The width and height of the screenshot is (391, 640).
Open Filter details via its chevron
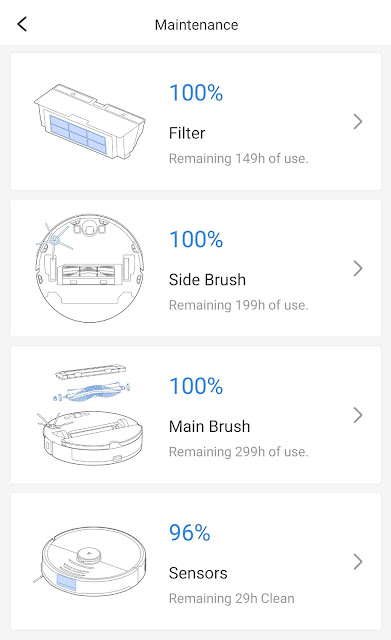[358, 122]
